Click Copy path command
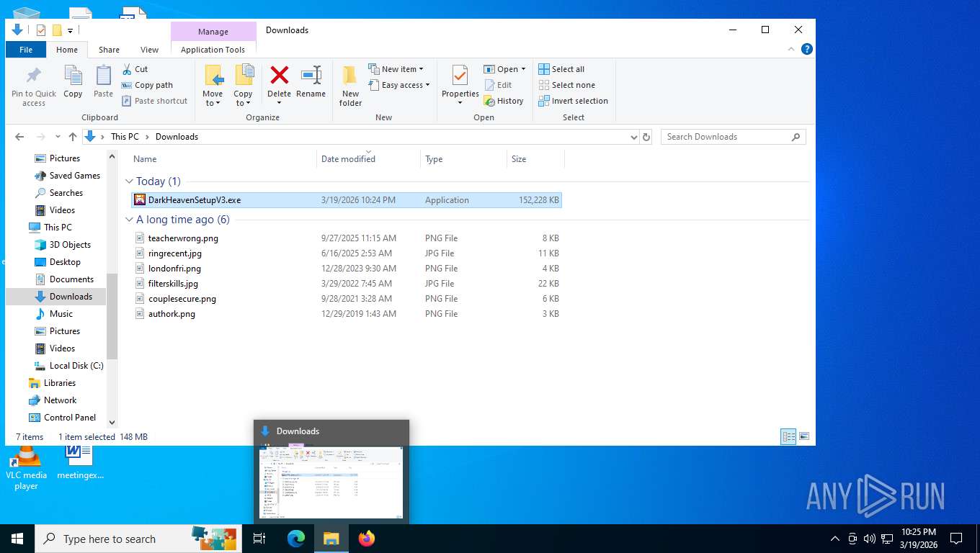 [x=147, y=85]
